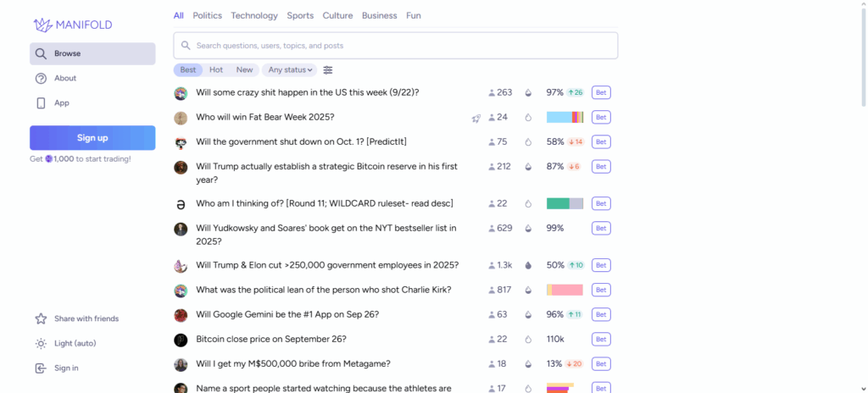Switch to the Politics tab
This screenshot has height=393, width=868.
[x=207, y=15]
